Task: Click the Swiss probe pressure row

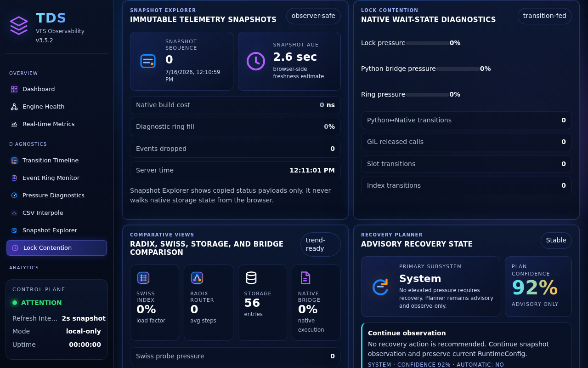Action: [x=235, y=356]
